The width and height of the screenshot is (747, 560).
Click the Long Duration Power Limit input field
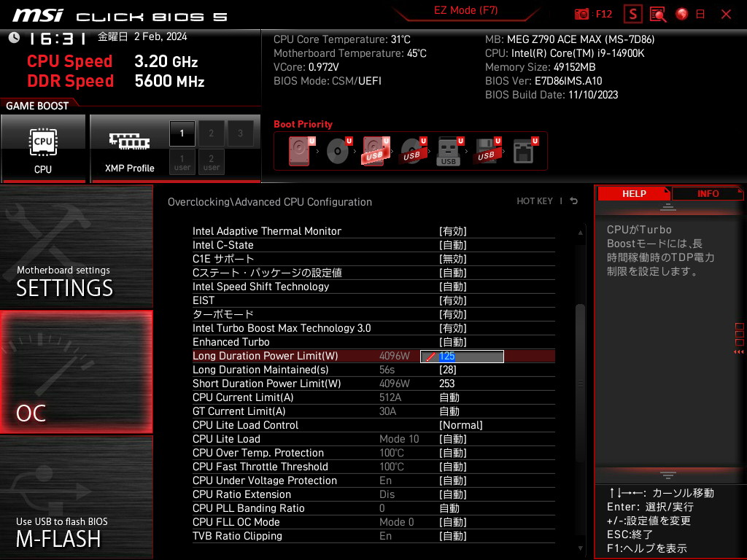click(x=462, y=356)
